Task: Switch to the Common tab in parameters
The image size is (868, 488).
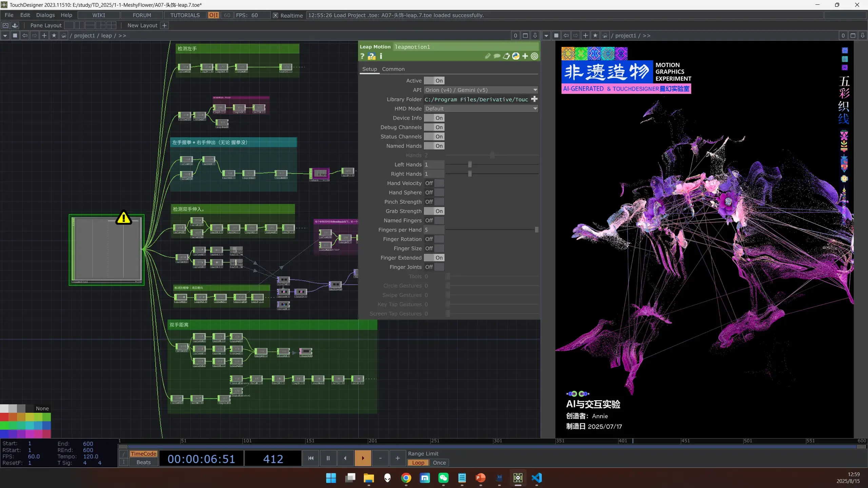Action: (393, 69)
